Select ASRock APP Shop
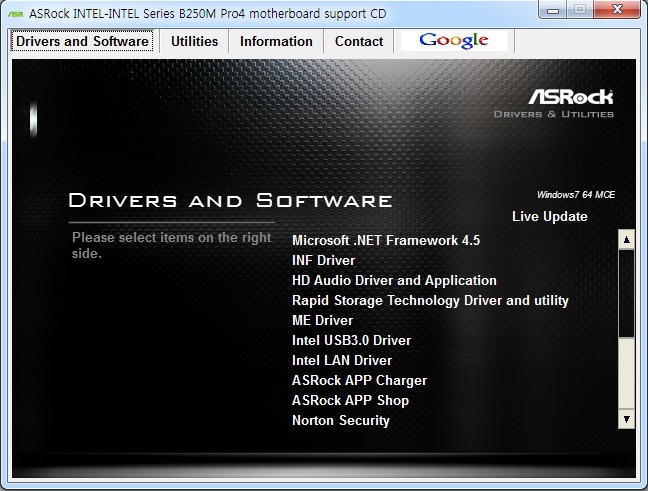The image size is (648, 491). pos(350,400)
